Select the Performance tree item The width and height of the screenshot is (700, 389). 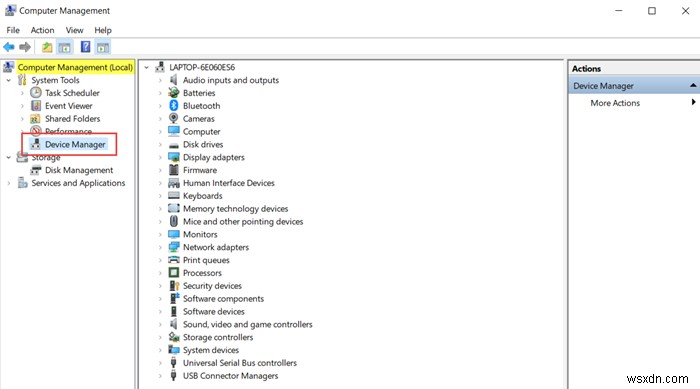(68, 131)
